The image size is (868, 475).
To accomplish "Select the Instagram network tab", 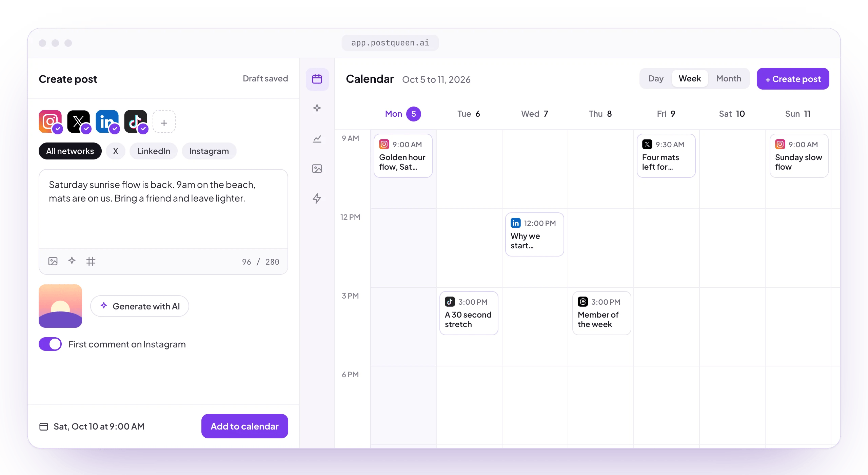I will tap(209, 151).
